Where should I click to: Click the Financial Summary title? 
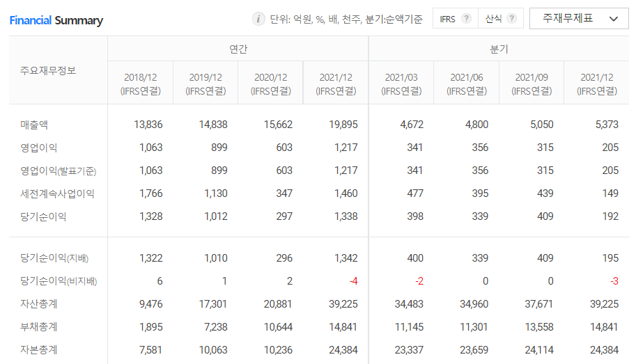click(56, 20)
